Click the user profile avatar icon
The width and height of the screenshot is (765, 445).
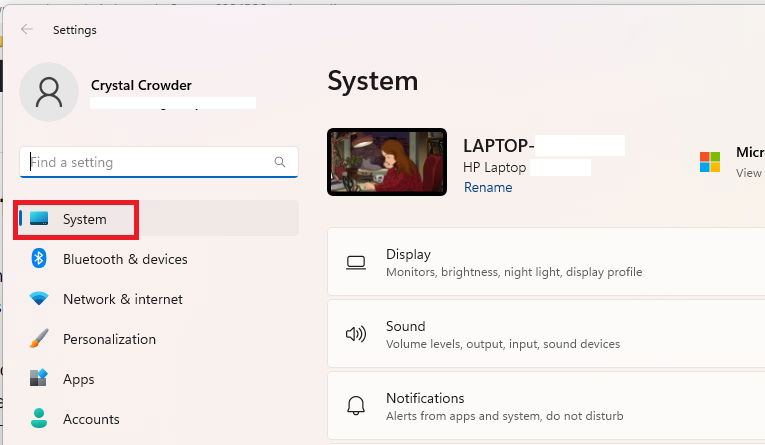[49, 92]
